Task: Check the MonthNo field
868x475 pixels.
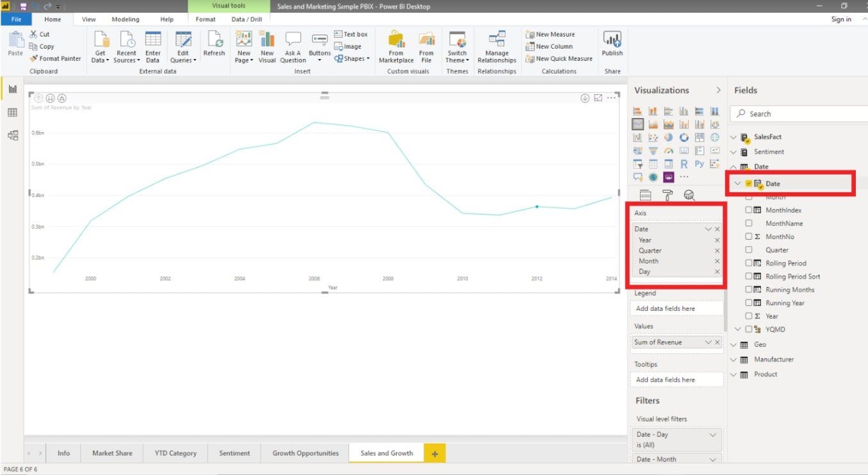Action: (x=748, y=237)
